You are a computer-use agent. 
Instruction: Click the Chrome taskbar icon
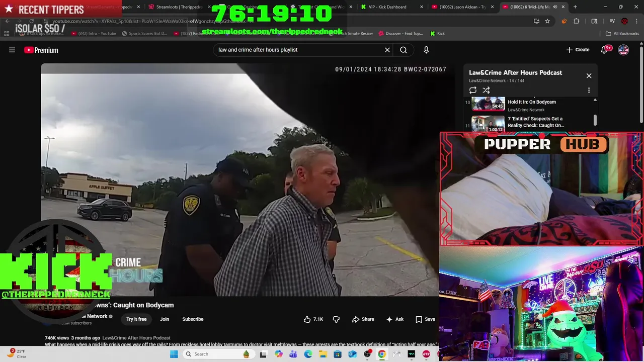tap(382, 354)
